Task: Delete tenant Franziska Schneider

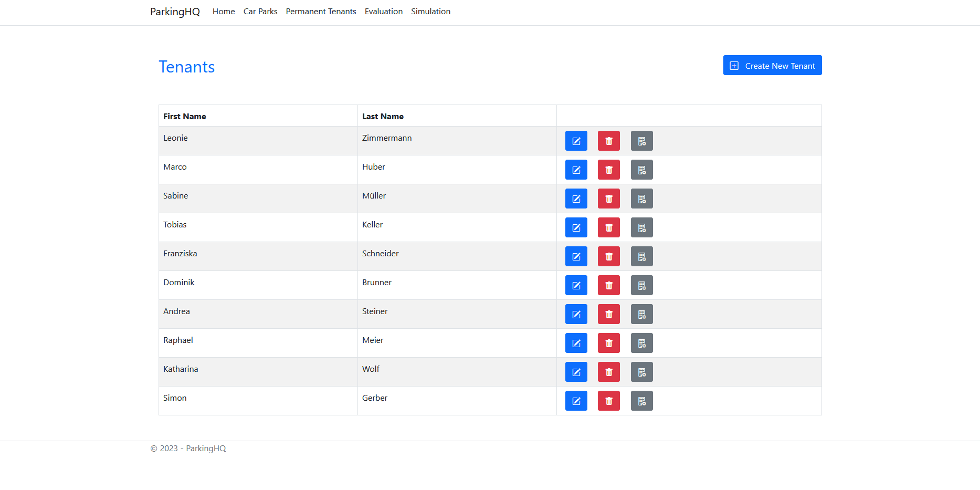Action: (608, 256)
